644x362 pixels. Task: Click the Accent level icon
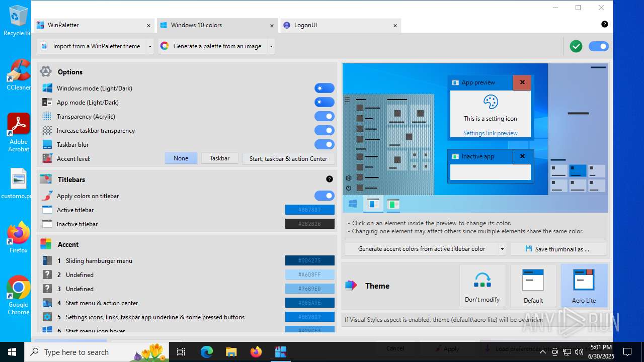[x=47, y=158]
